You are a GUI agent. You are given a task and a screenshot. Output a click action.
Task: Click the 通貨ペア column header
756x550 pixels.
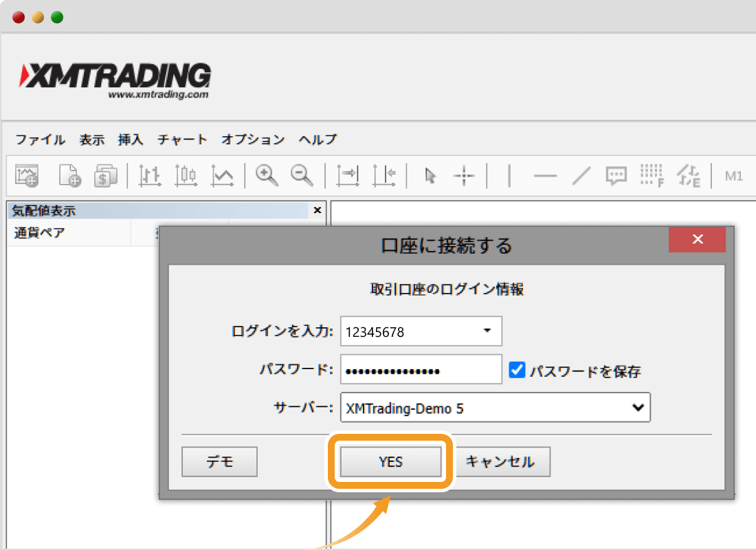click(x=69, y=233)
